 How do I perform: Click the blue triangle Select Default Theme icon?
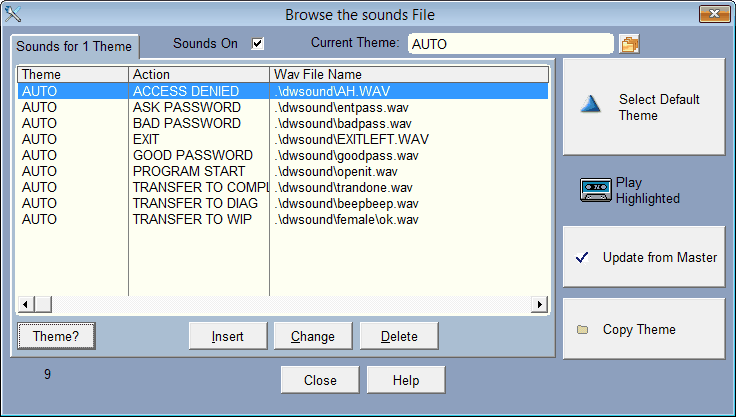click(x=590, y=104)
